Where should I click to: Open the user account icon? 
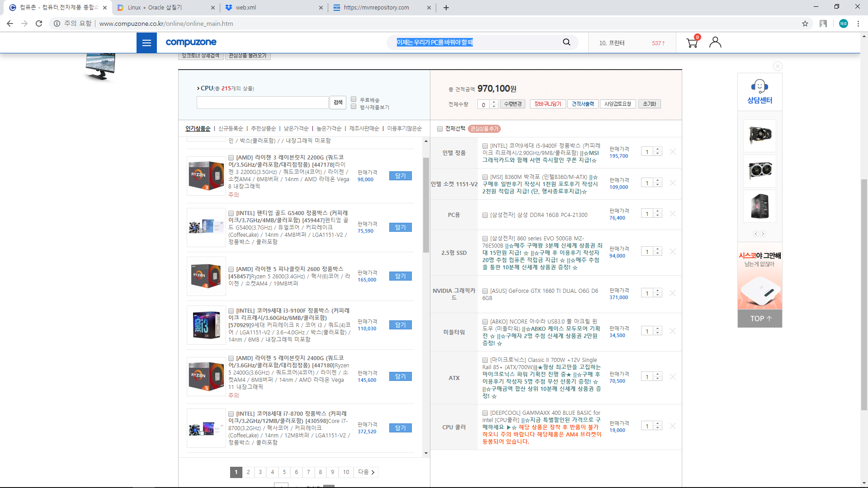click(x=715, y=42)
